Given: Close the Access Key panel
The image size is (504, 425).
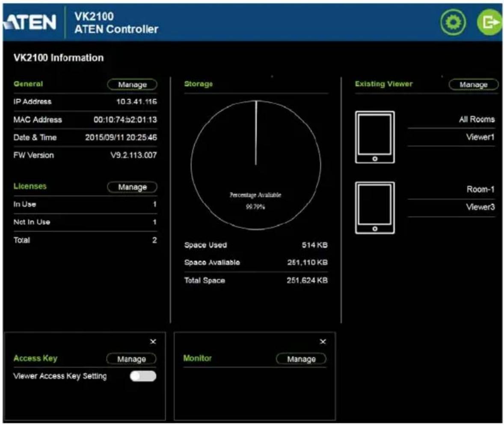Looking at the screenshot, I should point(153,342).
